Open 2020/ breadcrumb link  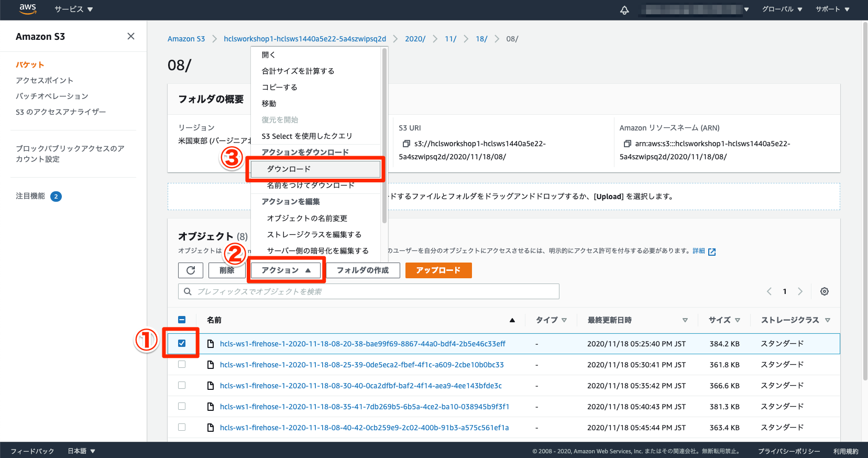415,39
